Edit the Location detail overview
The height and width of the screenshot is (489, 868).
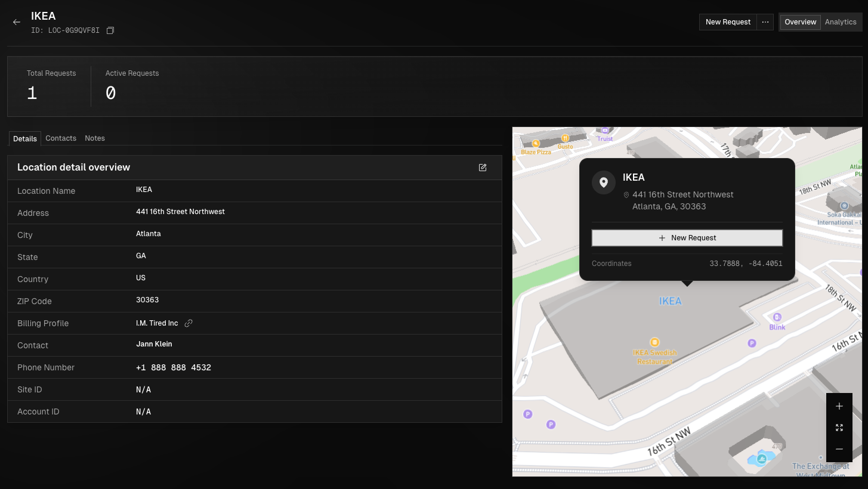pos(483,168)
